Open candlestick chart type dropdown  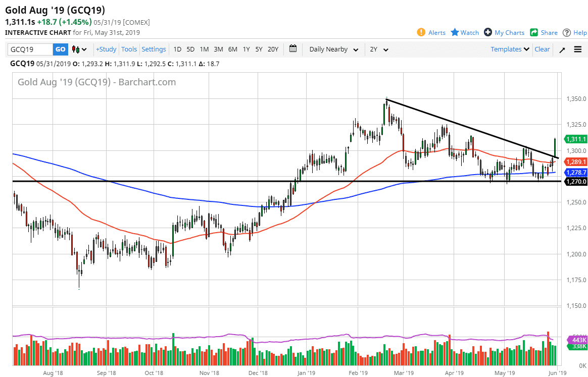pos(79,49)
